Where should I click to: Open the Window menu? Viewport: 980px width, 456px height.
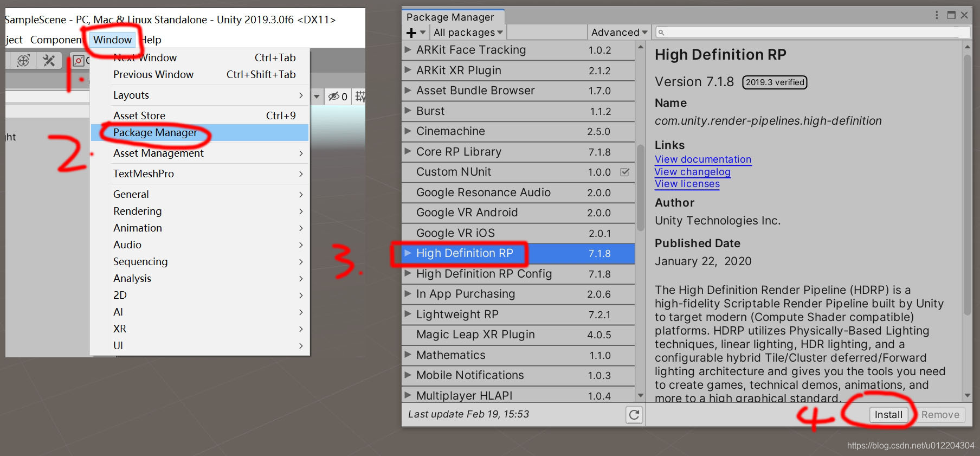(x=112, y=40)
